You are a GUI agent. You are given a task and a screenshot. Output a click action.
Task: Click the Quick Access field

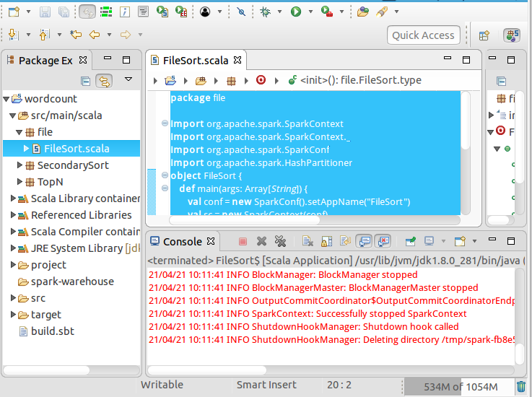pos(424,35)
